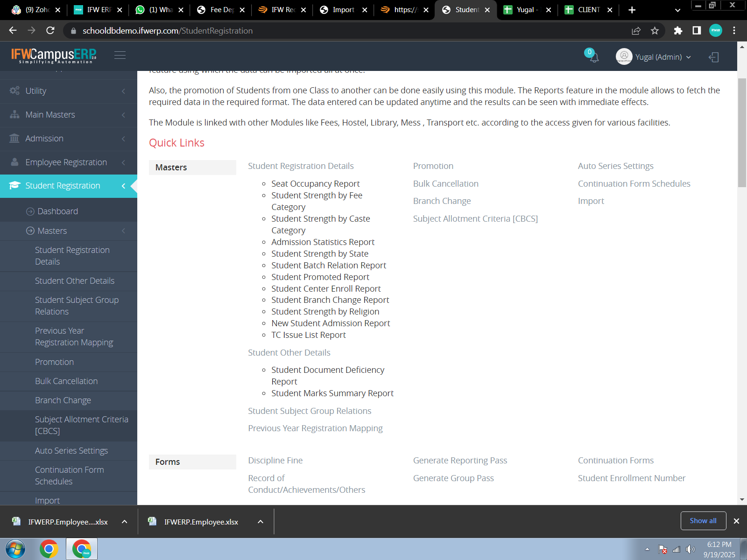Open the TC Issue List Report link
747x560 pixels.
(309, 335)
